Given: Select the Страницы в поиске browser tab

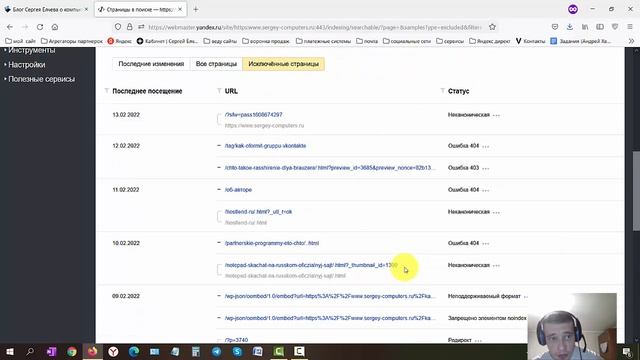Looking at the screenshot, I should pos(140,9).
